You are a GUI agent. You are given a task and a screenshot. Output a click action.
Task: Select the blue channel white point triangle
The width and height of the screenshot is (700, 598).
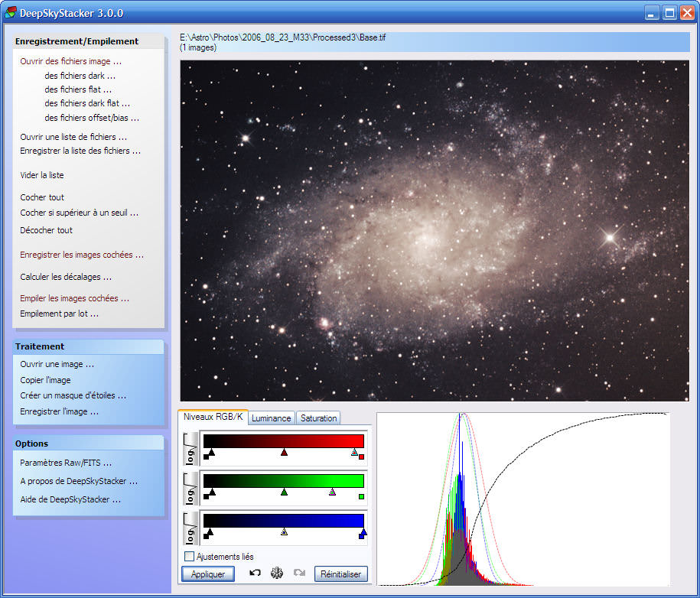click(x=363, y=532)
